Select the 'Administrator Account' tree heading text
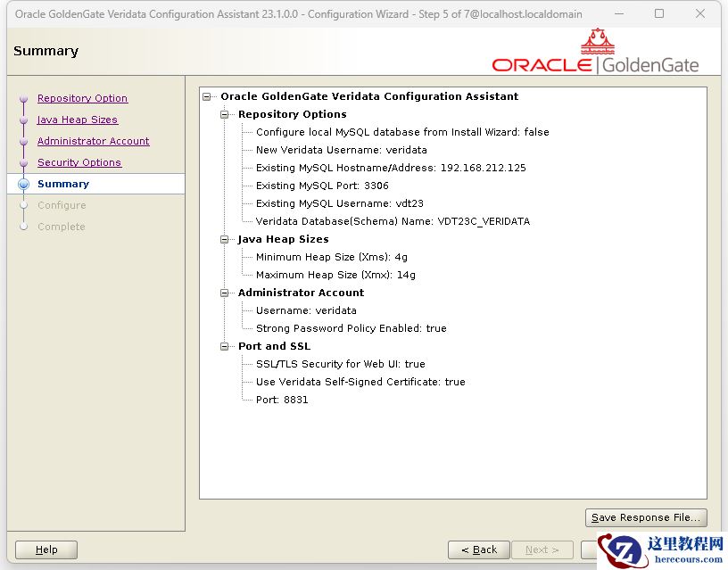728x570 pixels. [301, 293]
